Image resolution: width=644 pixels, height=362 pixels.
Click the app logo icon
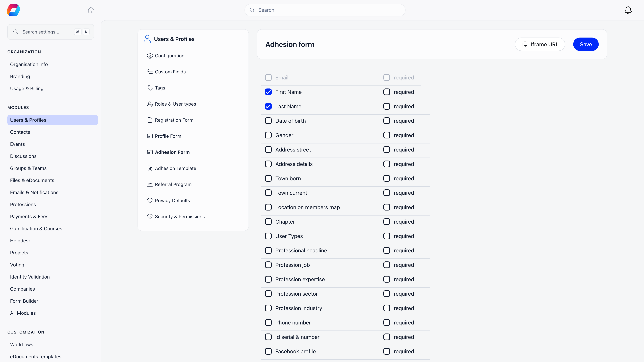[13, 10]
